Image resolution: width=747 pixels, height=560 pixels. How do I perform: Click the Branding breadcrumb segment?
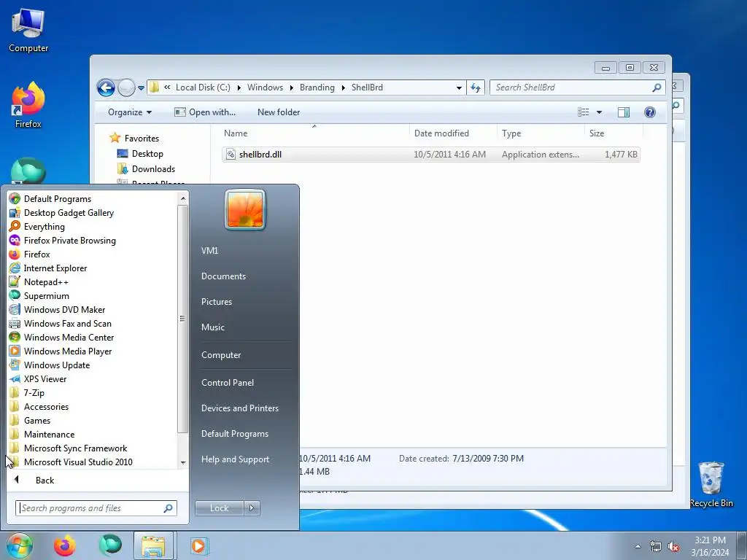pyautogui.click(x=317, y=87)
